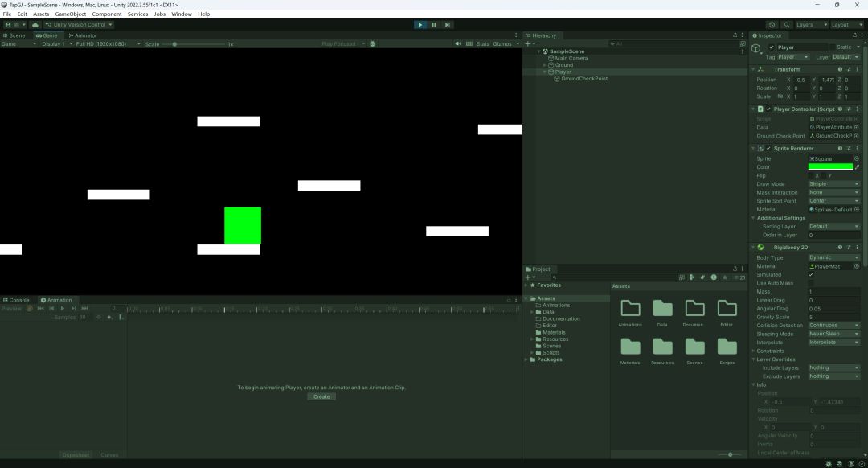Click the Project favorite star icon
868x468 pixels.
tap(725, 277)
